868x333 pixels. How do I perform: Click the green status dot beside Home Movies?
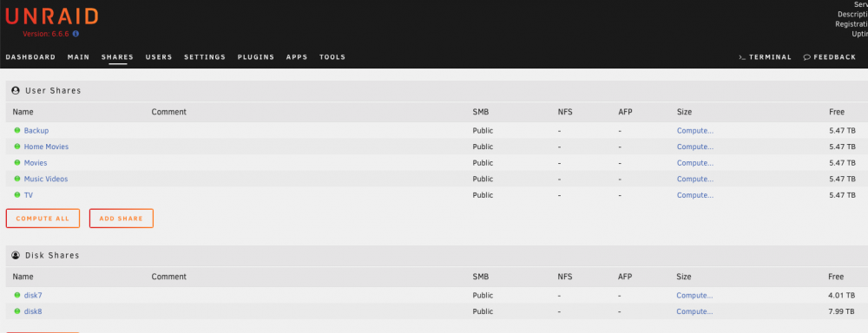click(17, 147)
